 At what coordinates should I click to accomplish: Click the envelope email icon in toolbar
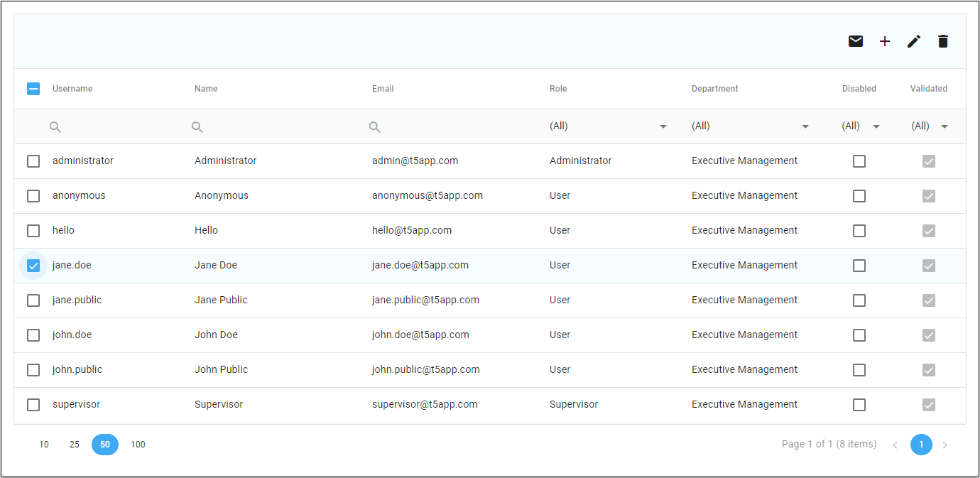856,41
